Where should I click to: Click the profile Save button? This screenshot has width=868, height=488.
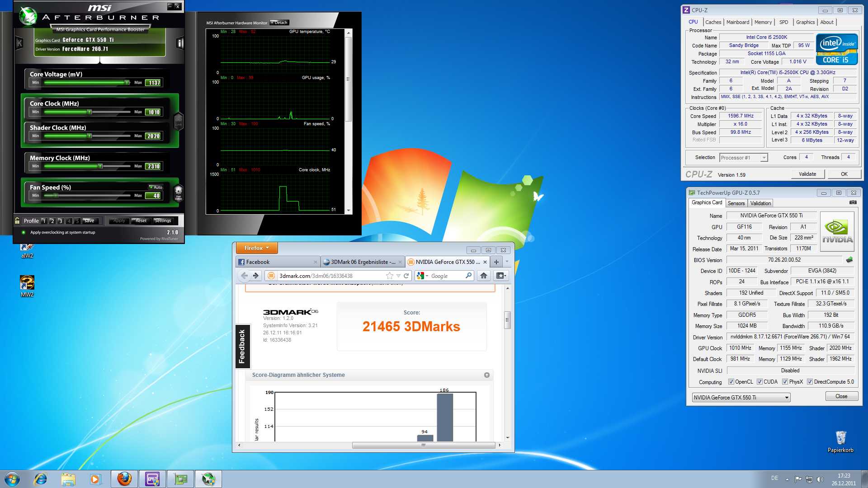(89, 221)
